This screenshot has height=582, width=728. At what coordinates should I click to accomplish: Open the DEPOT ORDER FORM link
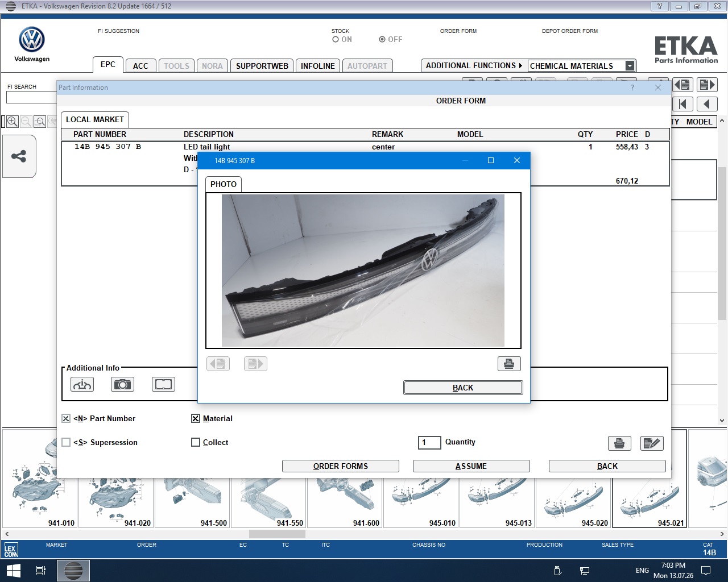[x=570, y=31]
